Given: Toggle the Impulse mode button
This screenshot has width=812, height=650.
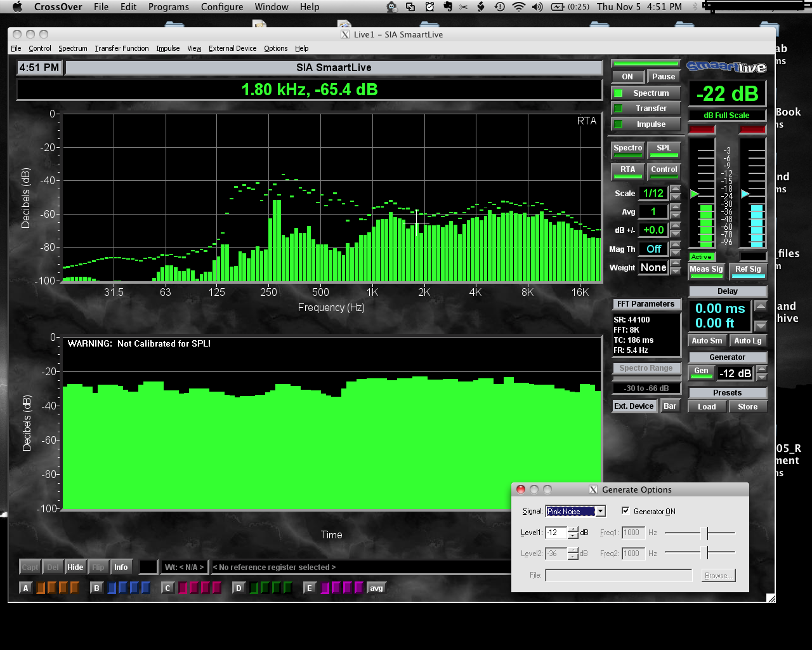Looking at the screenshot, I should (646, 124).
